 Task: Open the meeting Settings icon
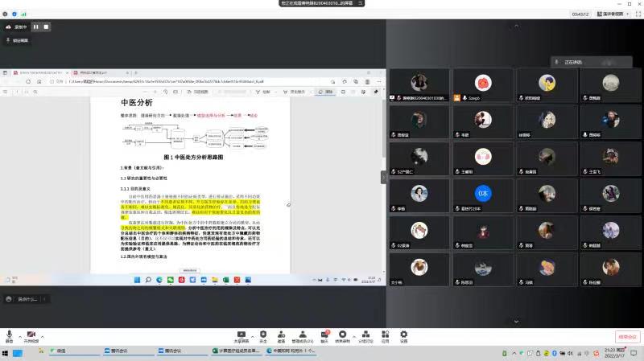coord(403,334)
